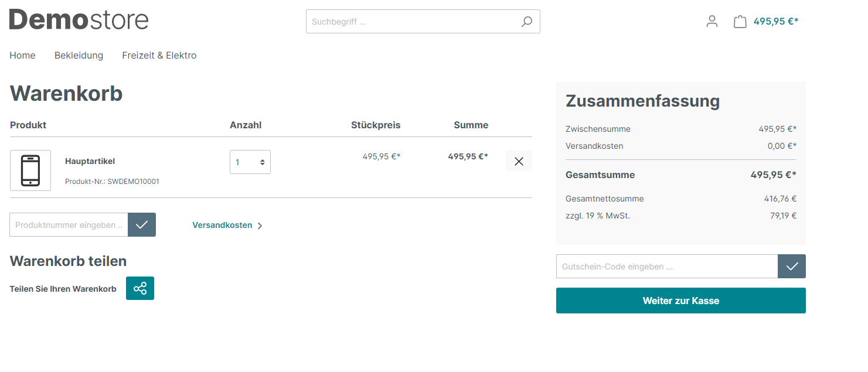This screenshot has width=868, height=372.
Task: Expand the Versandkosten shipping costs section
Action: (x=227, y=226)
